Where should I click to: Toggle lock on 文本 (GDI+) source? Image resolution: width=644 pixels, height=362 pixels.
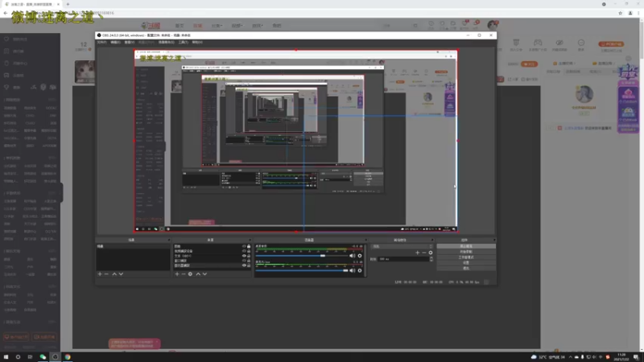point(249,256)
